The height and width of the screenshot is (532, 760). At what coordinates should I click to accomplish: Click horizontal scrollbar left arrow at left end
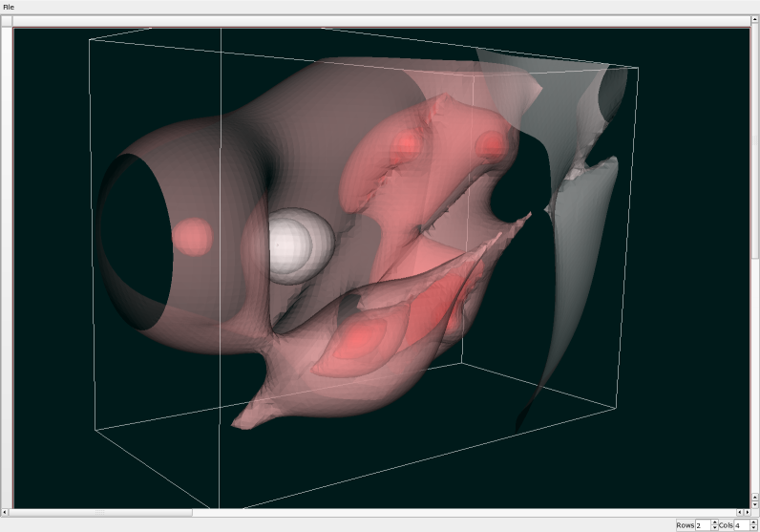pos(5,512)
